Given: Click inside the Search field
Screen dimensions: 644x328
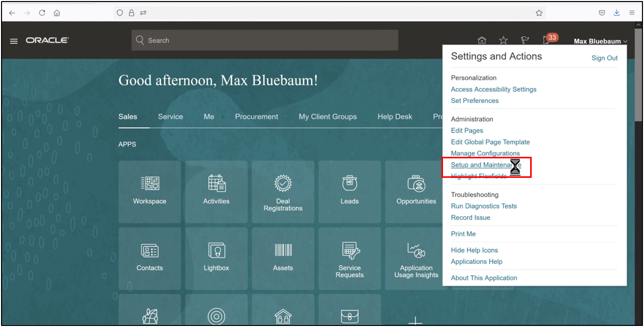Looking at the screenshot, I should (x=265, y=40).
